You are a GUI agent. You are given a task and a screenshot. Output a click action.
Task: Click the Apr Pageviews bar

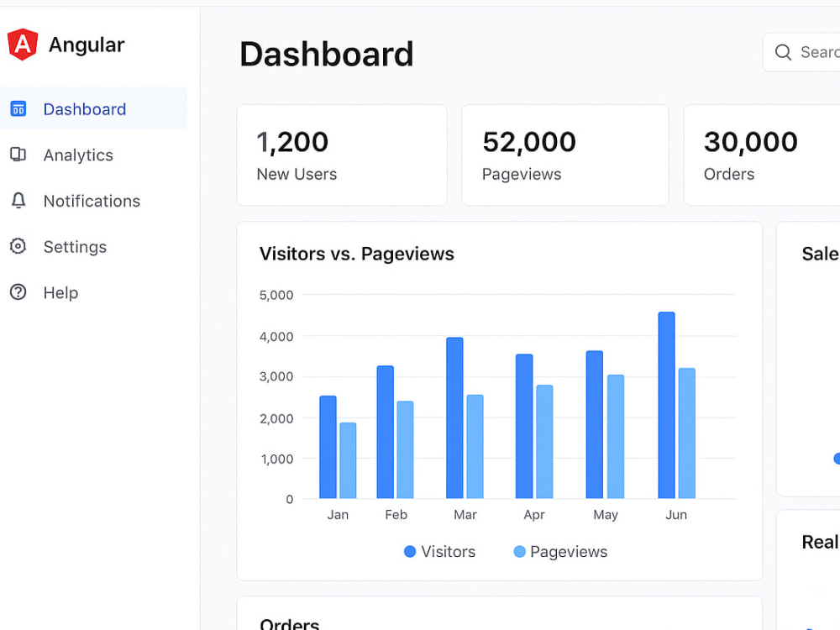[545, 442]
